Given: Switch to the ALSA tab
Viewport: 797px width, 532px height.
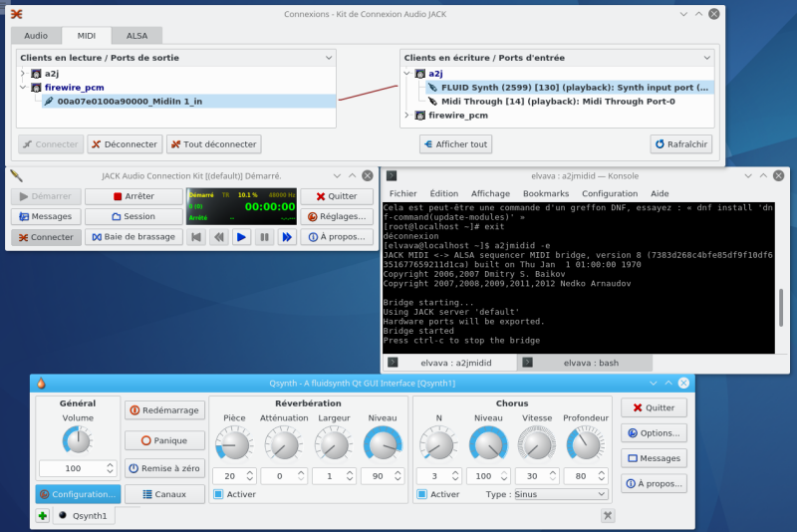Looking at the screenshot, I should coord(136,35).
